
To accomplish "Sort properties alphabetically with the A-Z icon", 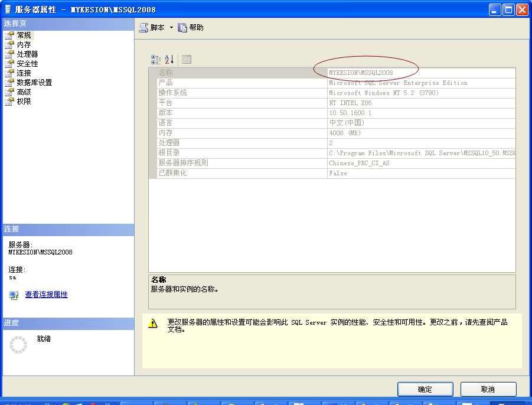I will [x=168, y=59].
